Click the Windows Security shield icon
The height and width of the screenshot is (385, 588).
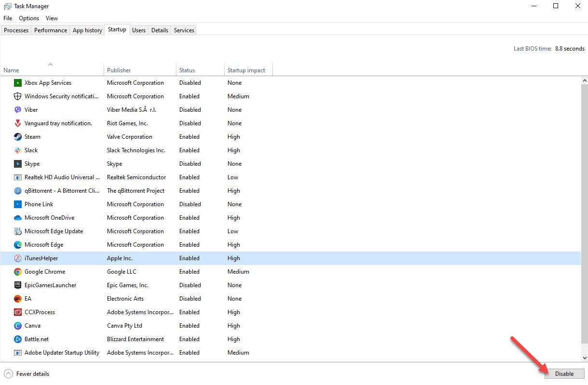click(x=18, y=96)
